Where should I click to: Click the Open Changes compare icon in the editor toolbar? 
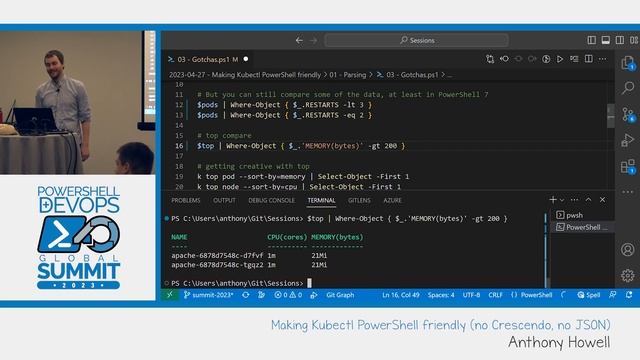click(x=490, y=59)
